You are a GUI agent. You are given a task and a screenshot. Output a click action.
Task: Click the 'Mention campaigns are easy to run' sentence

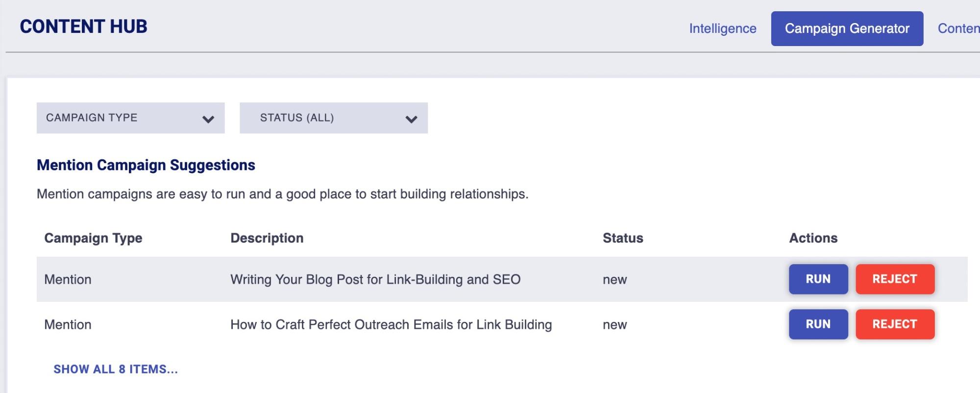[x=283, y=194]
